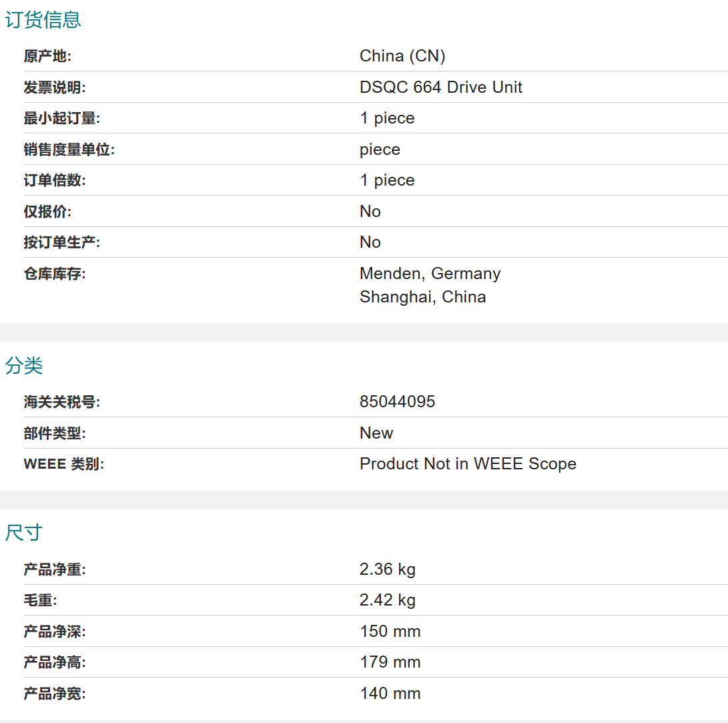Select the 仓库库存 label
The height and width of the screenshot is (723, 728).
coord(55,274)
